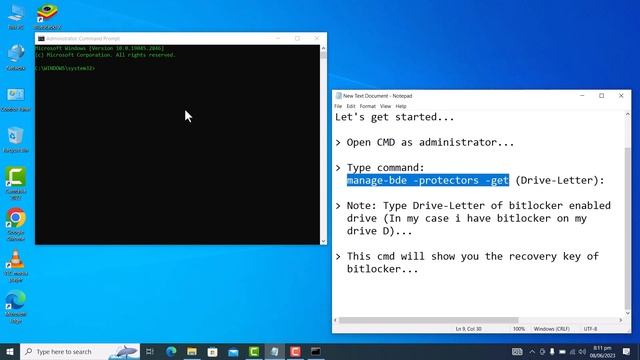Launch Camtasia 2021 desktop shortcut
640x360 pixels.
tap(16, 182)
